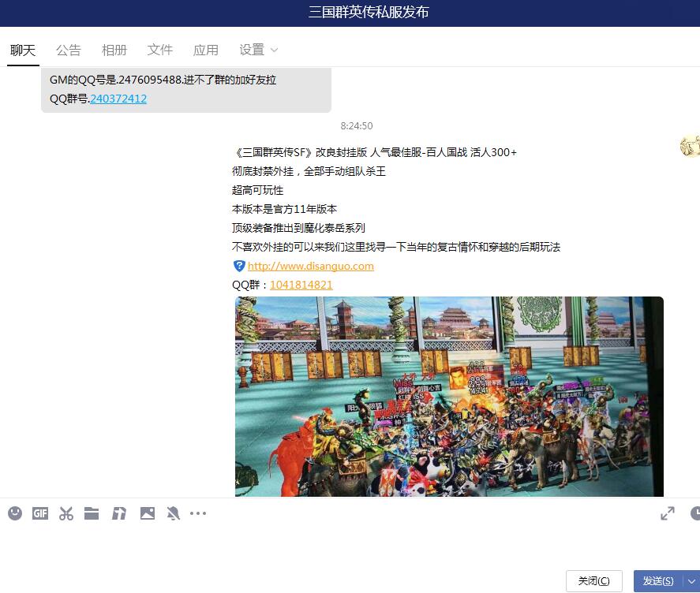Click the text 超高可玩性

pos(257,190)
